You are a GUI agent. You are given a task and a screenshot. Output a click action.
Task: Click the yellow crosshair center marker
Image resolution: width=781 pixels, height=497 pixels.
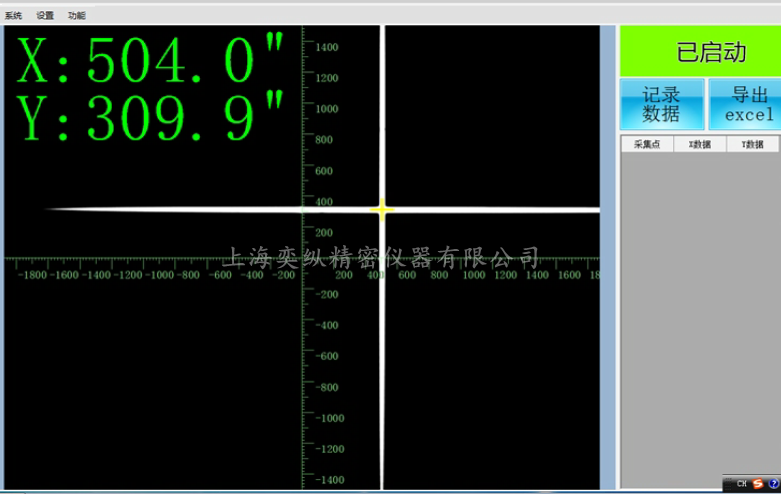[382, 209]
